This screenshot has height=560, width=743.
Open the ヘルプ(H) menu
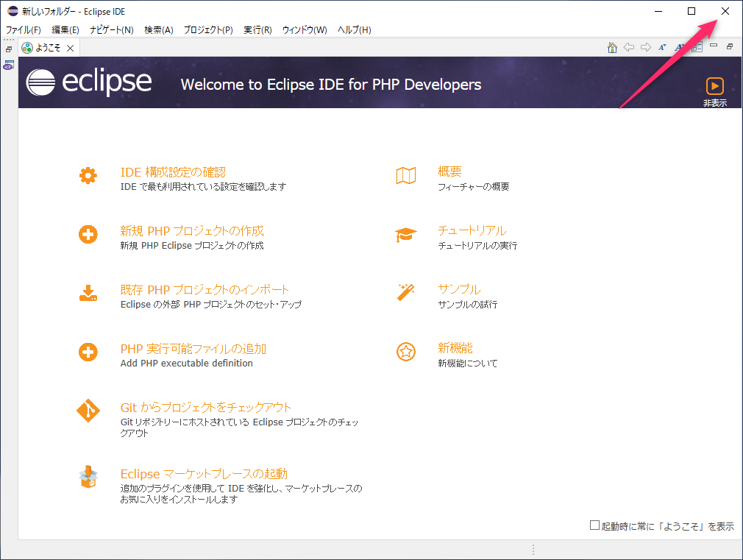(355, 30)
